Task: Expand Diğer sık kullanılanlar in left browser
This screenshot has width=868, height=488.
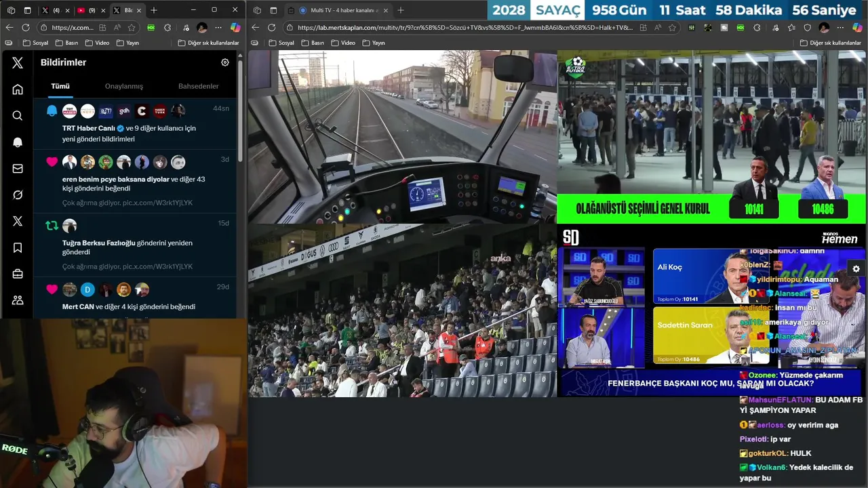Action: (x=209, y=43)
